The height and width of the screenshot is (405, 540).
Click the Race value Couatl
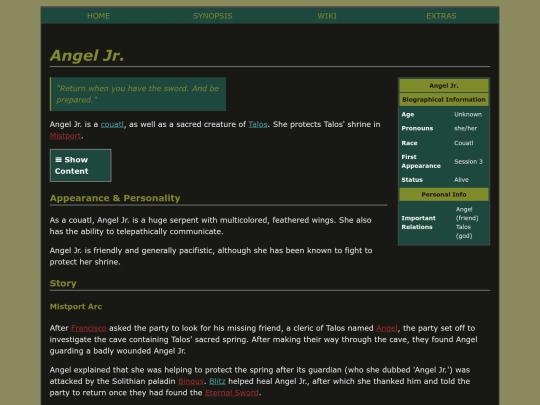click(x=464, y=143)
